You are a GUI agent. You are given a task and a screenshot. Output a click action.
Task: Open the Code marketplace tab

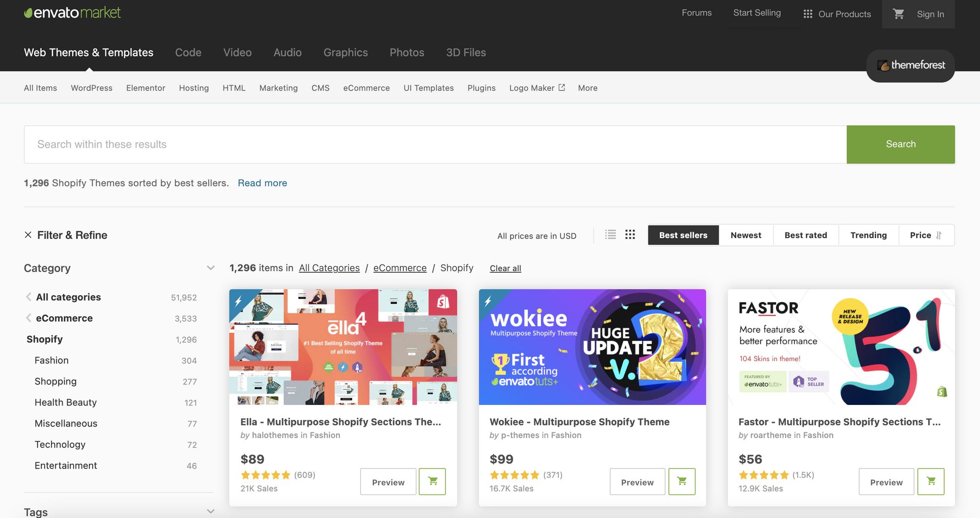[x=188, y=52]
